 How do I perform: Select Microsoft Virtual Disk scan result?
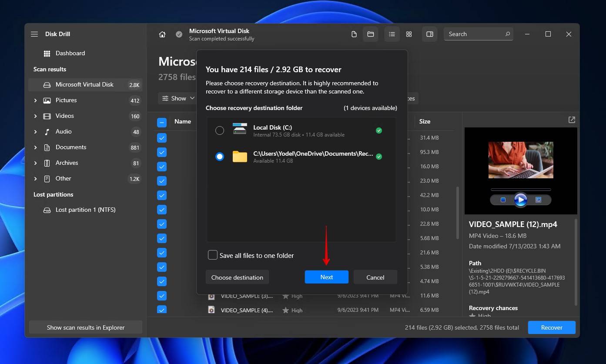(x=85, y=84)
